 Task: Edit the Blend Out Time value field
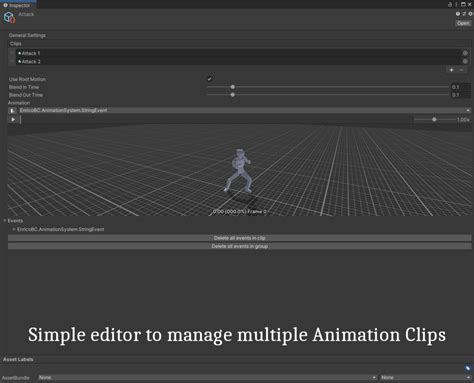(461, 95)
